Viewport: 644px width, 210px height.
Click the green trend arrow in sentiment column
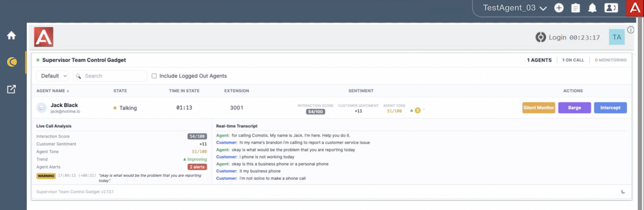coord(412,110)
